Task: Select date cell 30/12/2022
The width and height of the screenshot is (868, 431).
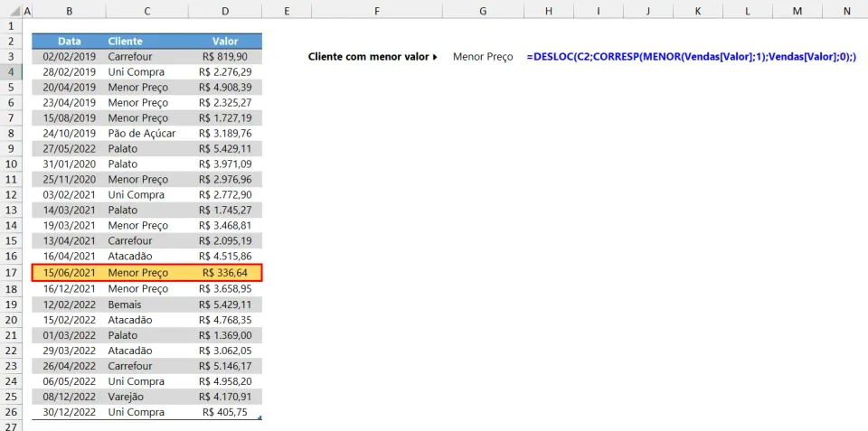Action: 70,412
